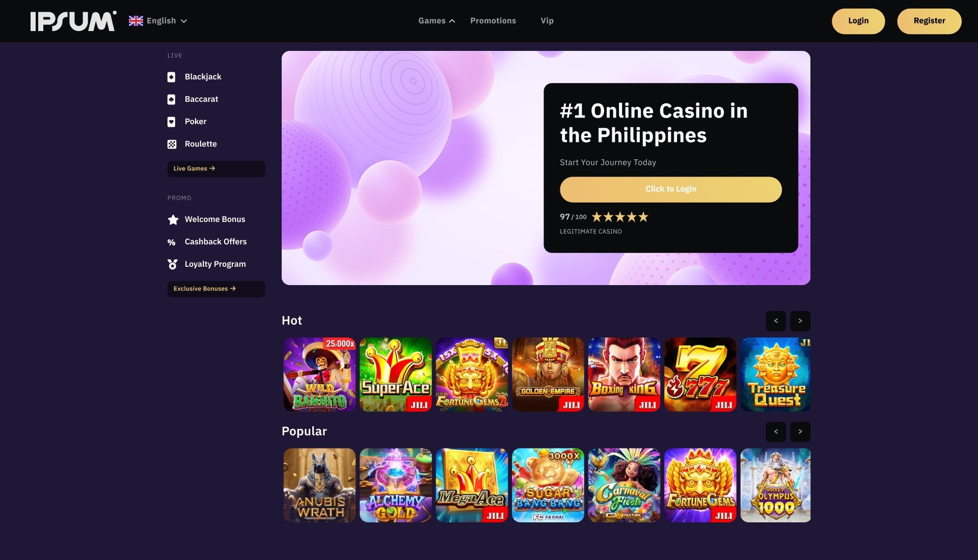Open the Promotions menu item

493,21
